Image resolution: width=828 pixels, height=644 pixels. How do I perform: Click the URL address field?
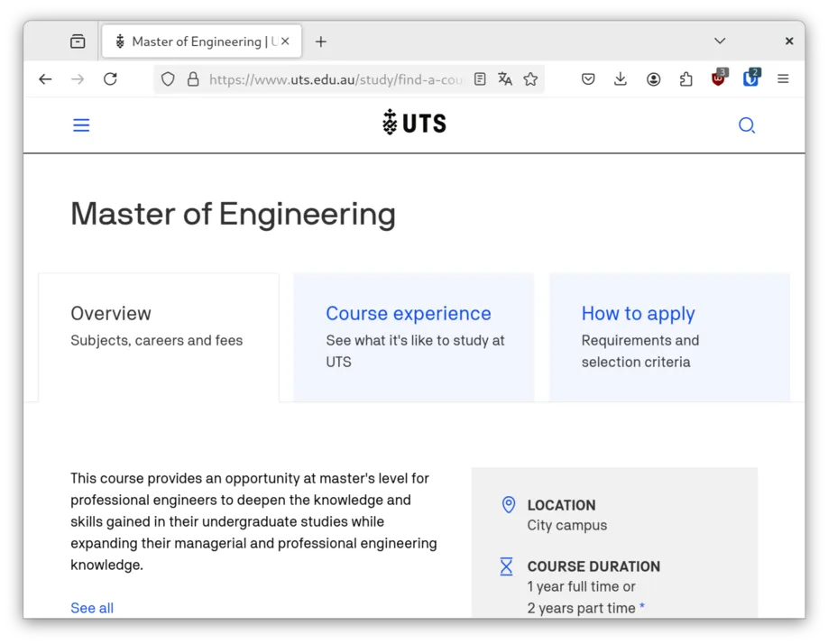336,79
